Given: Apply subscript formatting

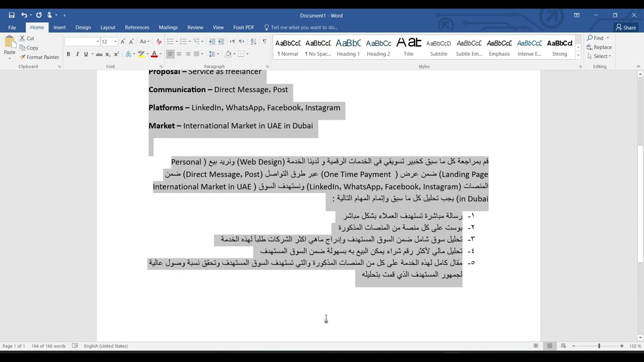Looking at the screenshot, I should point(108,54).
